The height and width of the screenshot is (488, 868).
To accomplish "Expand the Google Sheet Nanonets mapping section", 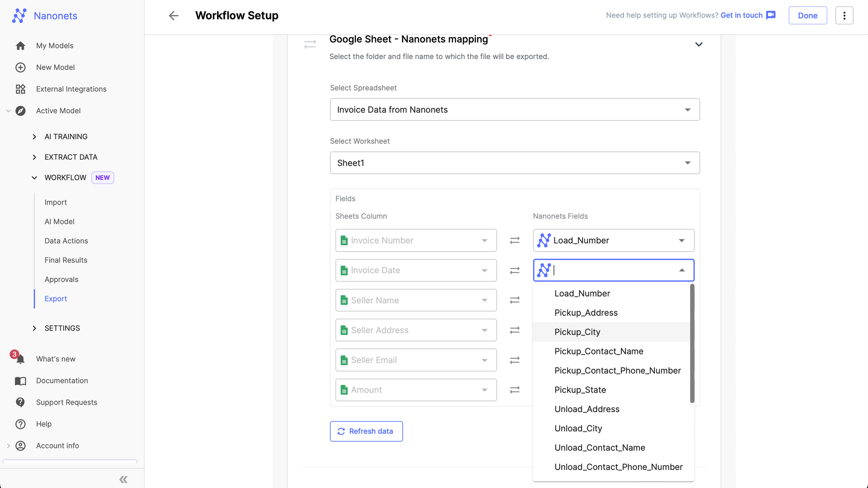I will (698, 43).
